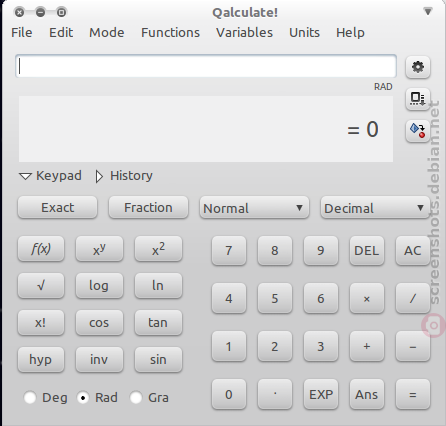This screenshot has height=426, width=446.
Task: Click the unit conversion icon button
Action: (x=418, y=131)
